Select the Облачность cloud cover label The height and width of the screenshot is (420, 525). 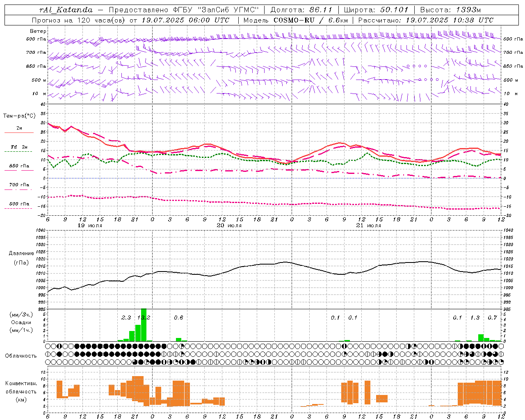(x=21, y=356)
